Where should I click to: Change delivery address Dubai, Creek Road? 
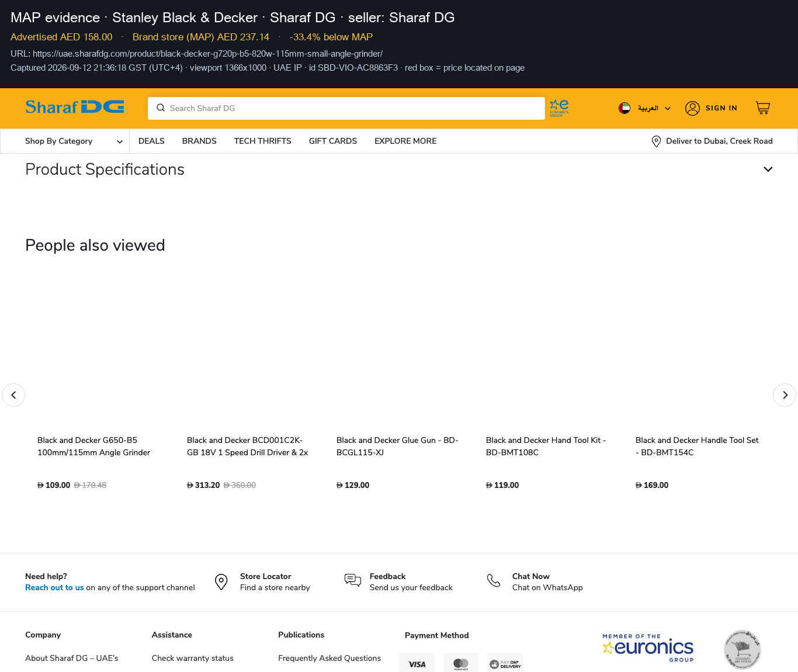(719, 141)
